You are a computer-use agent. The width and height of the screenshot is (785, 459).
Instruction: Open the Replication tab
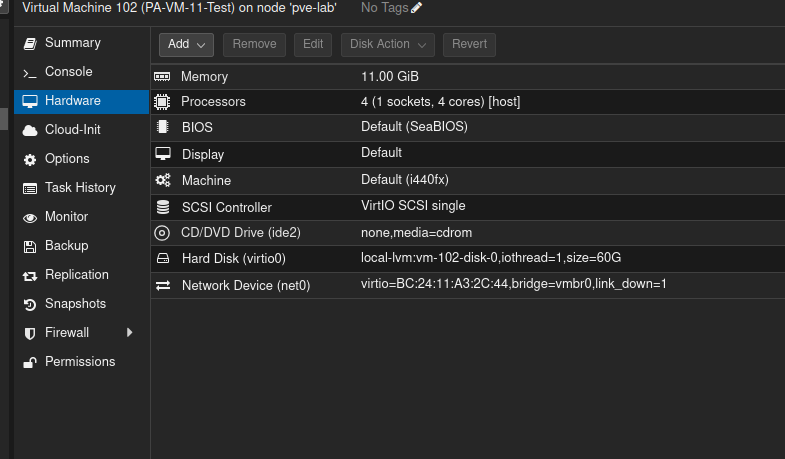pos(82,276)
